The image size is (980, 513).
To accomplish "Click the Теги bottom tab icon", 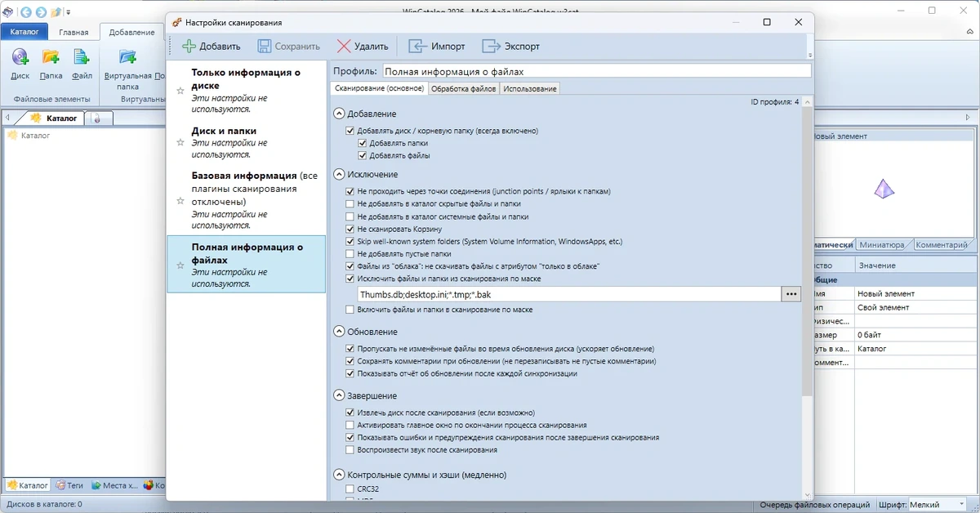I will click(x=60, y=485).
